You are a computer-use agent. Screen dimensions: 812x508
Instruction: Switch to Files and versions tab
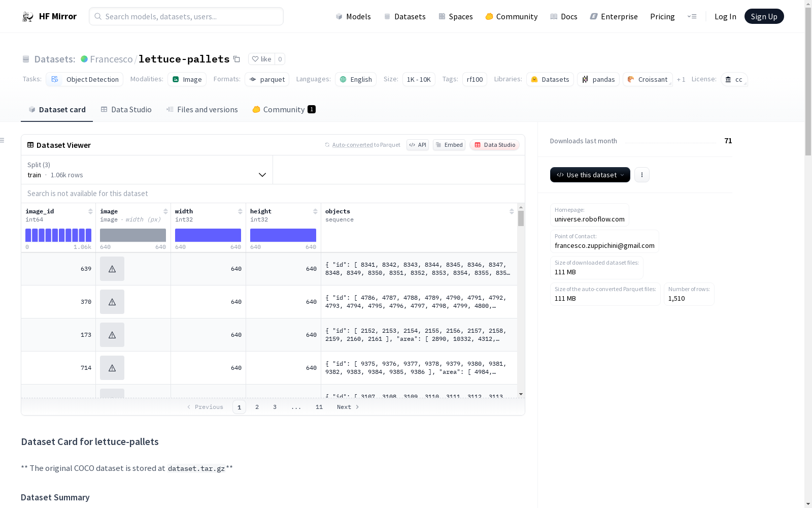(x=202, y=110)
